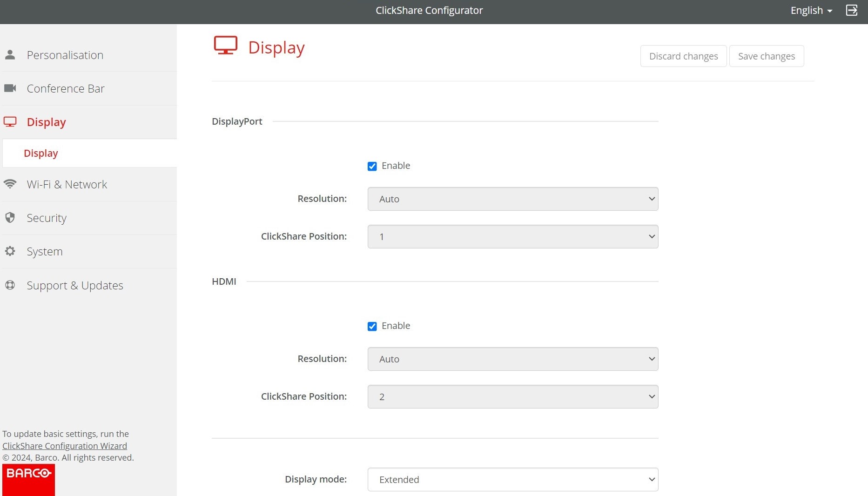Select the Security shield icon
Viewport: 868px width, 496px height.
[10, 217]
